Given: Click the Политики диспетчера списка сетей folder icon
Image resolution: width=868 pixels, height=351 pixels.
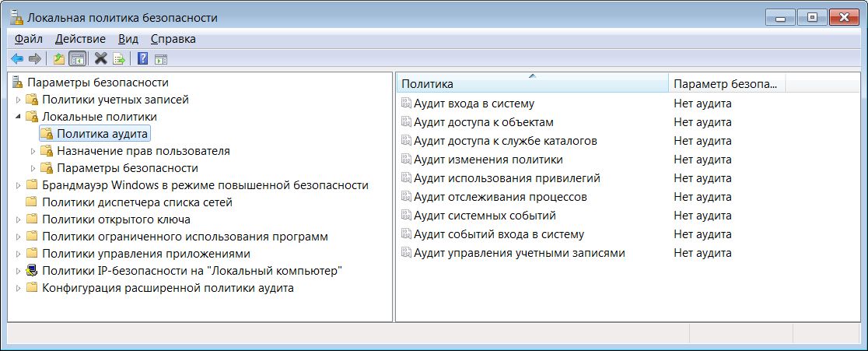Looking at the screenshot, I should point(32,202).
